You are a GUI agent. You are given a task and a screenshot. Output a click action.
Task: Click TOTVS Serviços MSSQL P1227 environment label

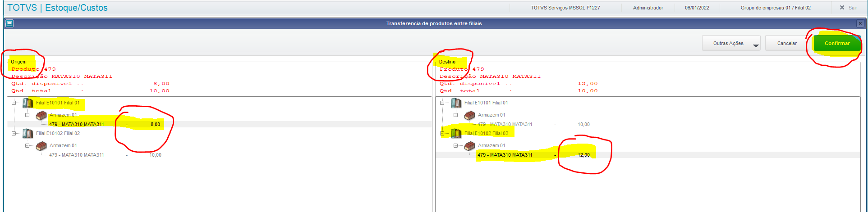565,8
